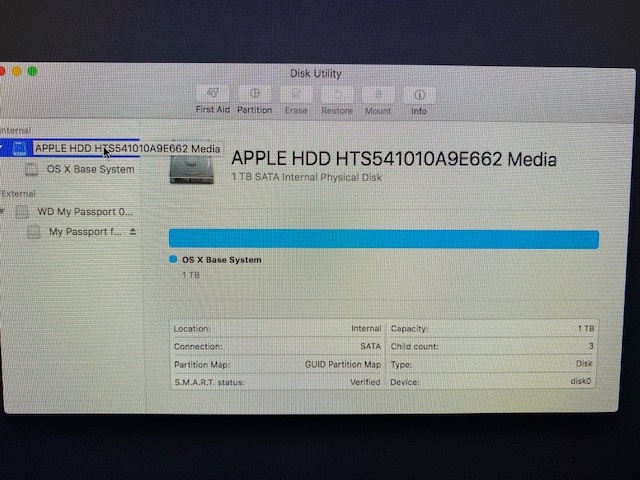Collapse the WD My Passport disclosure triangle
The image size is (640, 480).
(2, 211)
